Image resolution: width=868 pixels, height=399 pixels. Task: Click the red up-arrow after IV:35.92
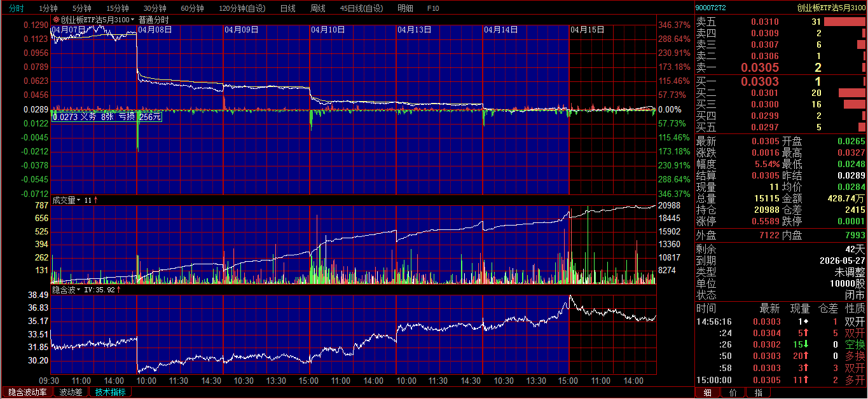(119, 290)
